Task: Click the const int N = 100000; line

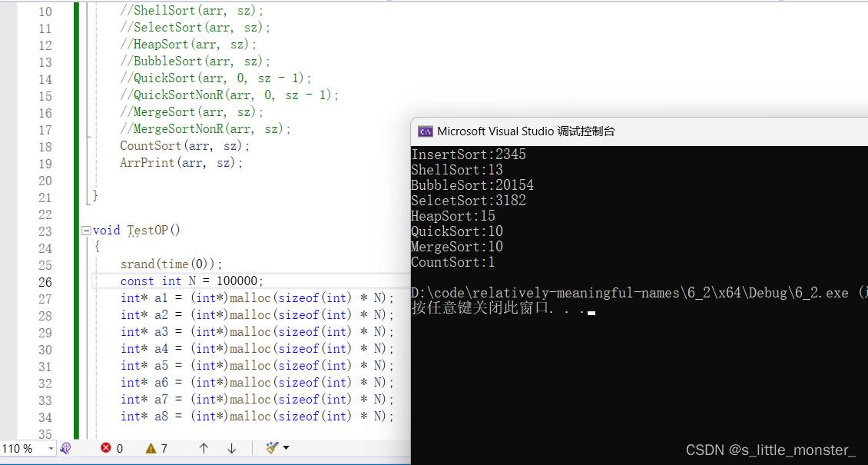Action: pyautogui.click(x=193, y=281)
